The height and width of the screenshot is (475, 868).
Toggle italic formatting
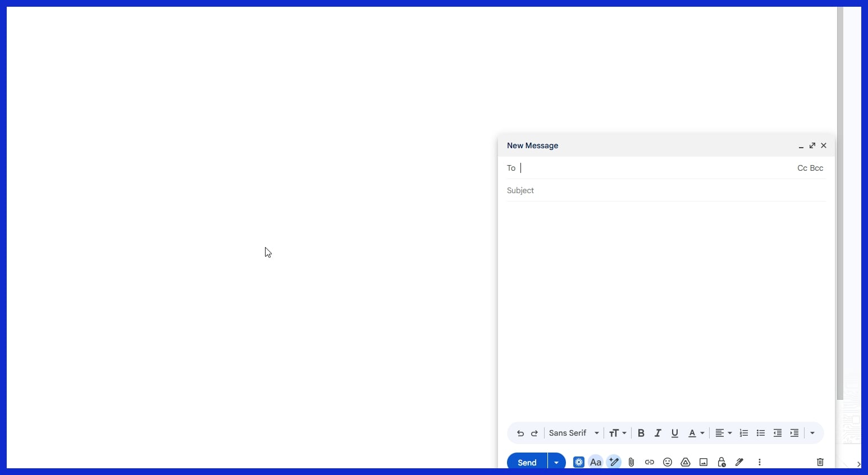658,433
